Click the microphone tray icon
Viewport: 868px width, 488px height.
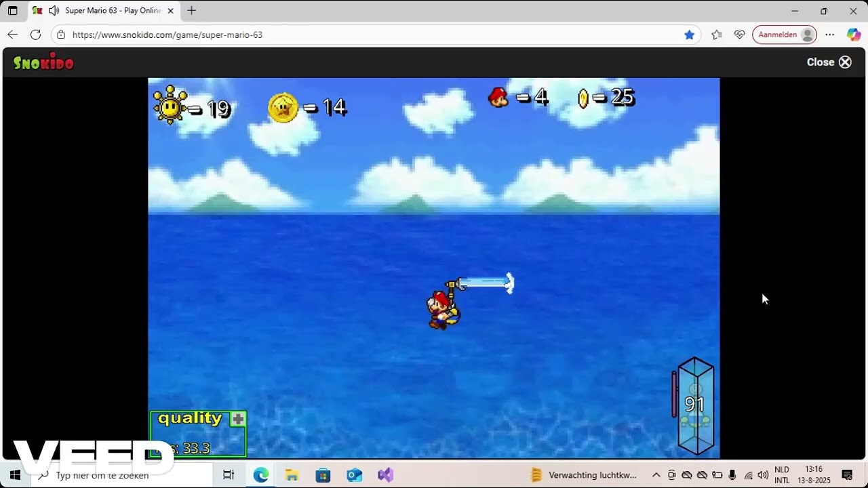[x=732, y=475]
